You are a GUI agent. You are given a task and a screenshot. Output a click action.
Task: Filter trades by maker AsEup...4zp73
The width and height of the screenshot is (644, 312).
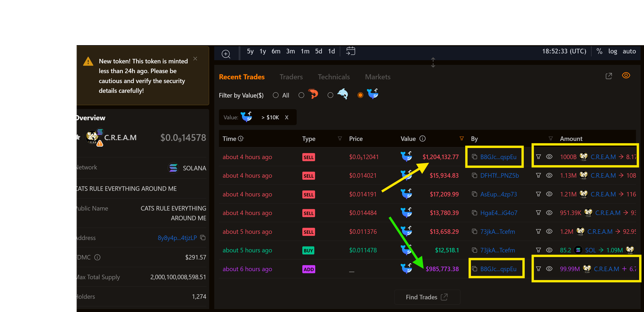(x=538, y=194)
